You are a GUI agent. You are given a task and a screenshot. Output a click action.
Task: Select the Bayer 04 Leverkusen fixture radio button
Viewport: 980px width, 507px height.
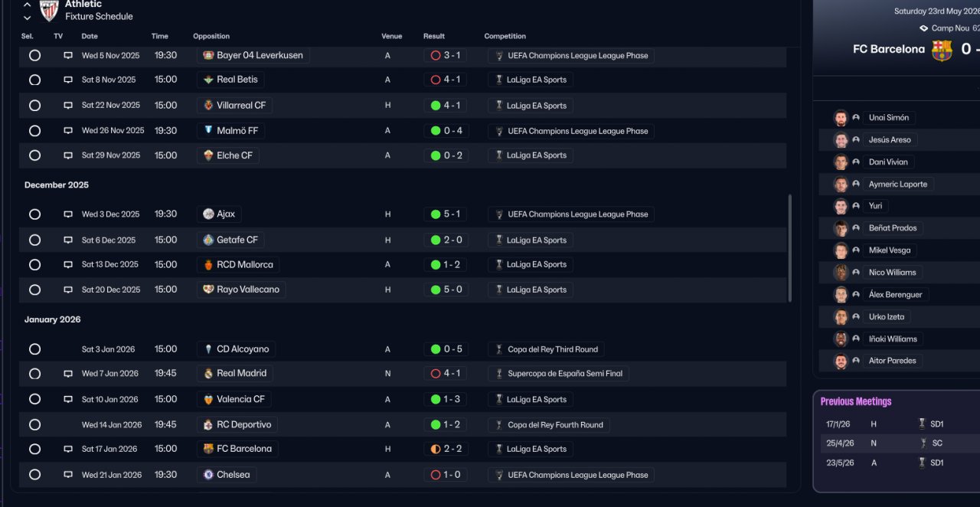tap(34, 55)
